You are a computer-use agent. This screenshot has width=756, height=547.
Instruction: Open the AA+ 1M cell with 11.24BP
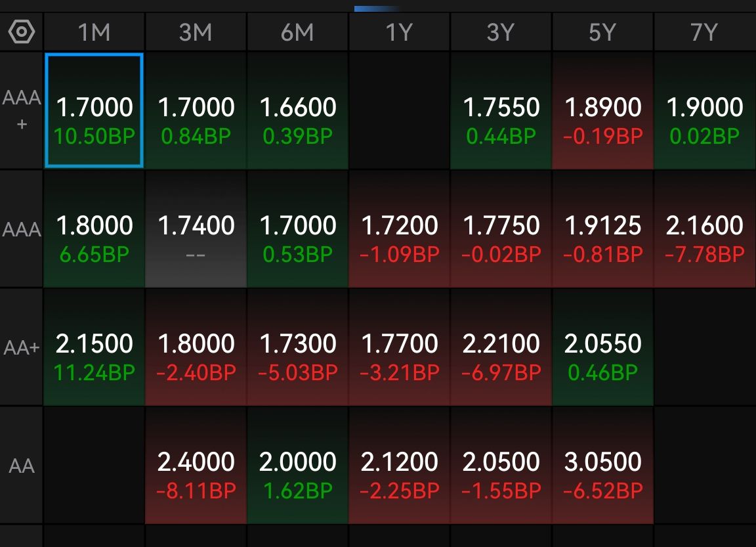(x=94, y=347)
